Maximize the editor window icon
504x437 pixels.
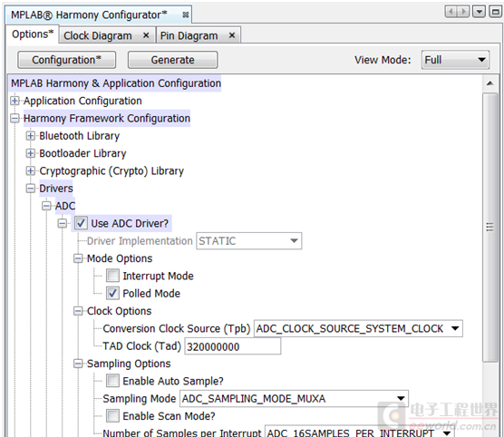pos(495,12)
